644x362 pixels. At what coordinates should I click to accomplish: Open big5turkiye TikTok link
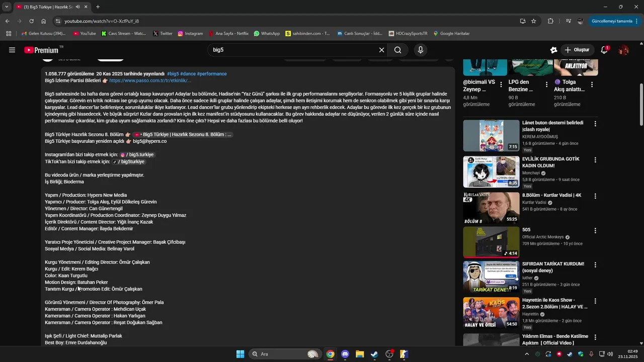128,162
